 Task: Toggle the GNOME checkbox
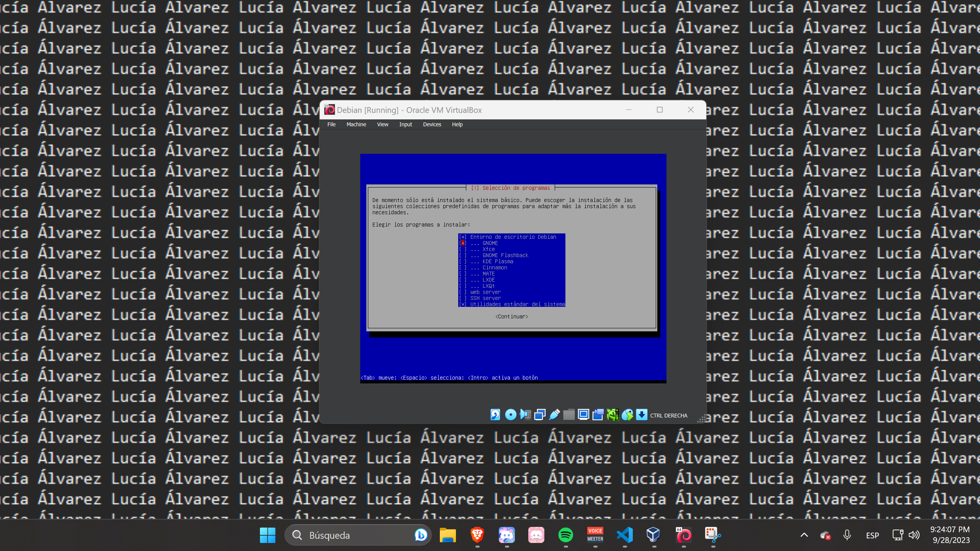point(463,243)
